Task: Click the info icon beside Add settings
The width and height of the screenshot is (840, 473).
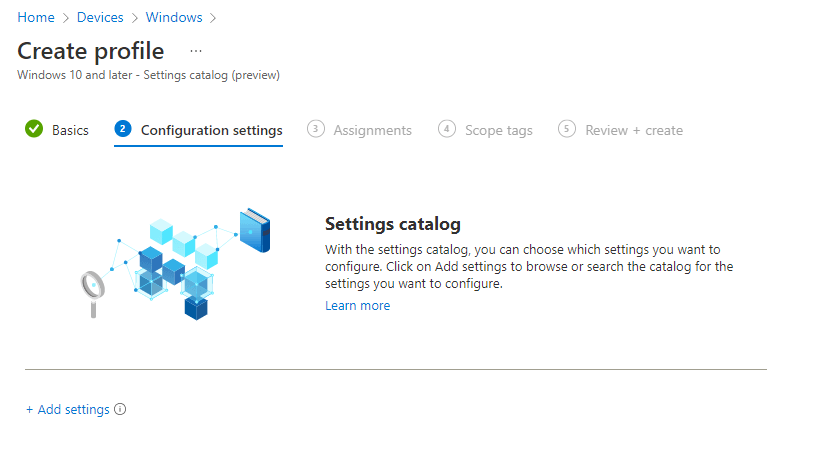Action: pos(120,409)
